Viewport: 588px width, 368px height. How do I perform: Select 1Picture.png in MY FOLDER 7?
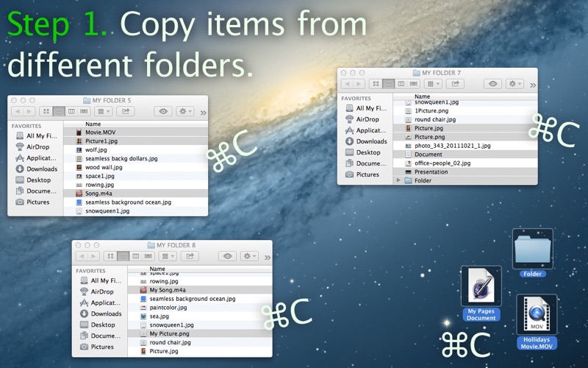[465, 111]
